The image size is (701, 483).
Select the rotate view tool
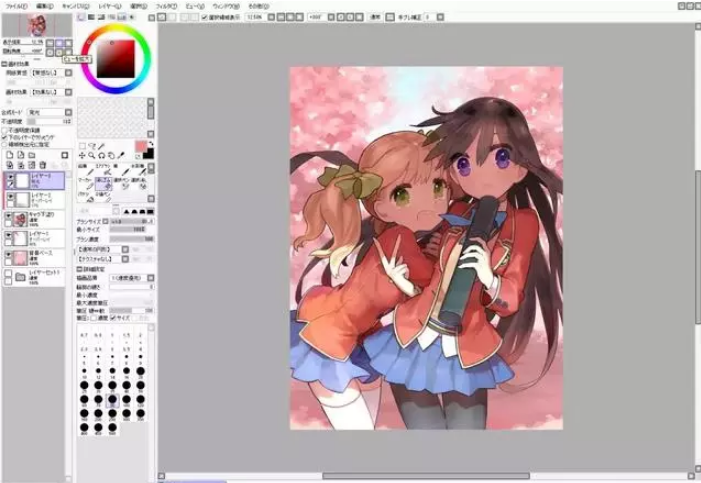pos(101,155)
